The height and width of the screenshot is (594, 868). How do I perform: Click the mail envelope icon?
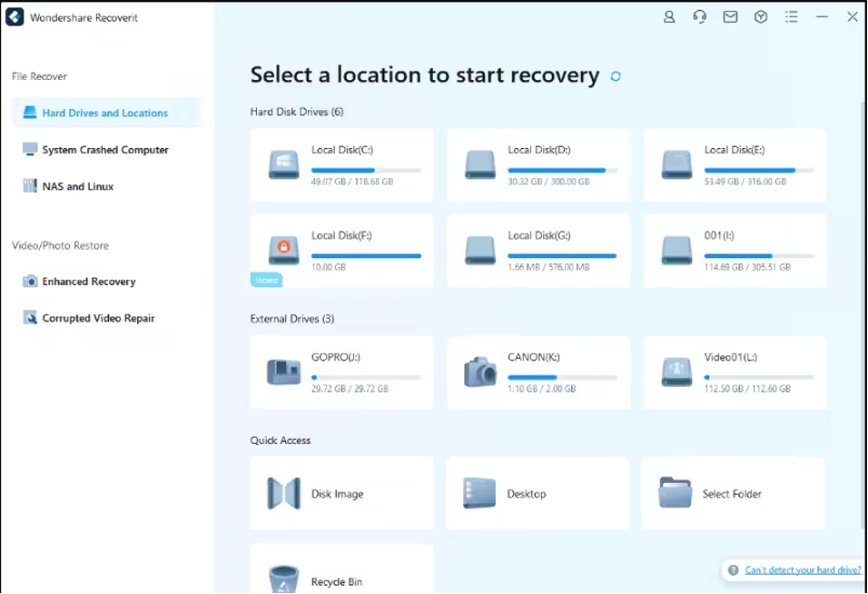point(730,17)
